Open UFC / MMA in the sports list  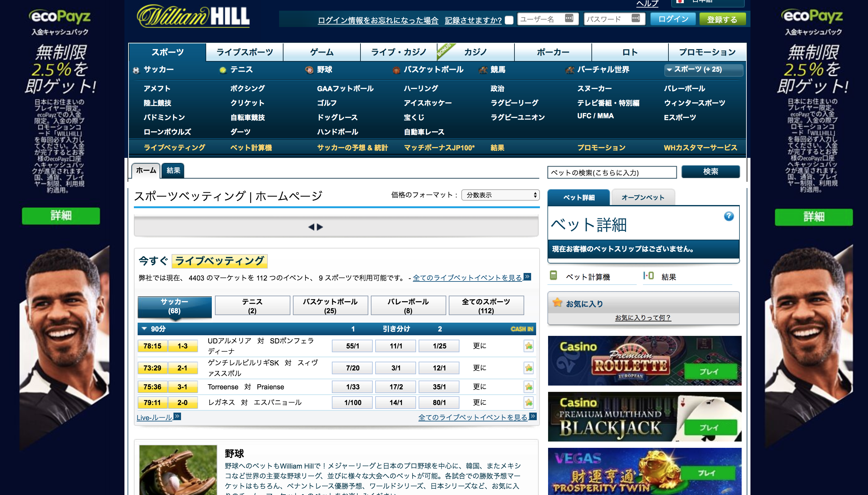[595, 116]
